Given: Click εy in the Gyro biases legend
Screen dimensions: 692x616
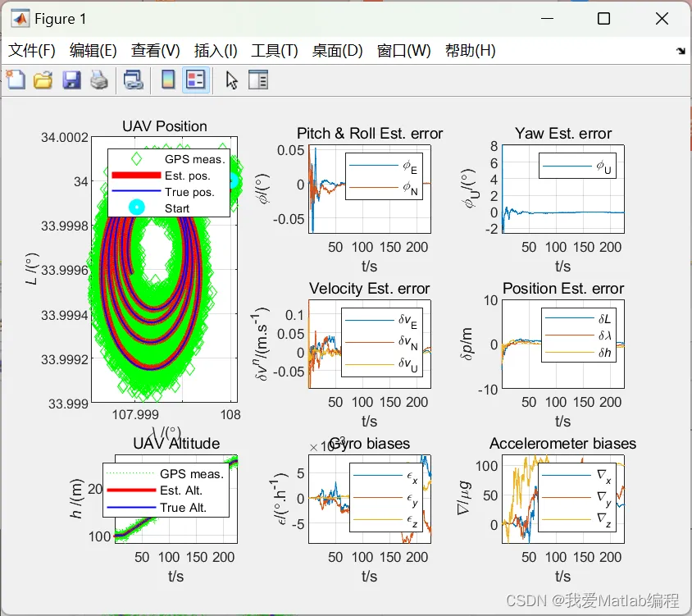Looking at the screenshot, I should coord(412,499).
